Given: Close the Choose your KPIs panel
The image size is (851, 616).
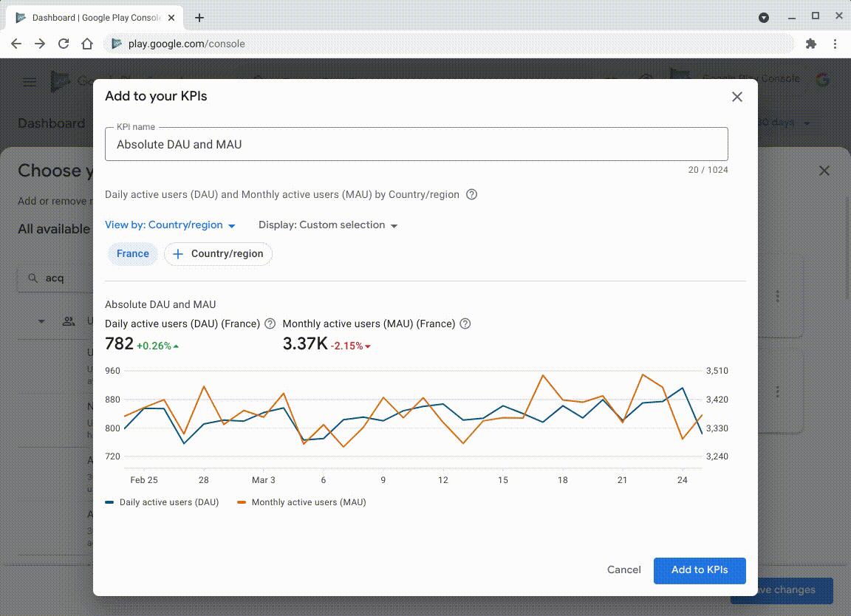Looking at the screenshot, I should [824, 171].
